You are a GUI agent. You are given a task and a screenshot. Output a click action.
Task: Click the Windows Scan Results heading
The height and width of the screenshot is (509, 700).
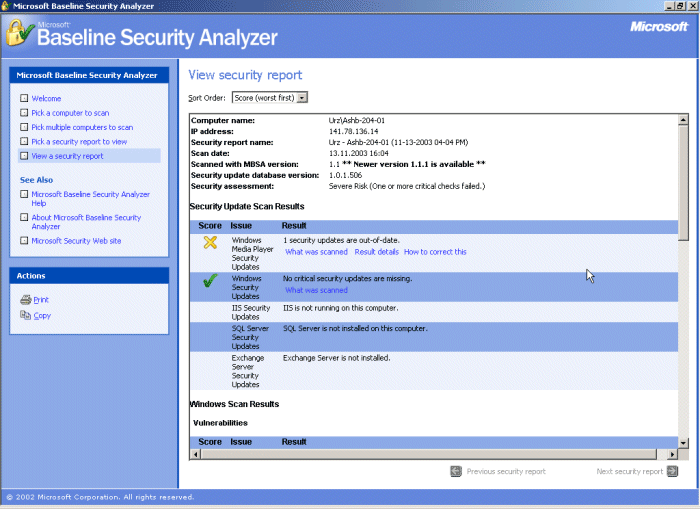234,404
